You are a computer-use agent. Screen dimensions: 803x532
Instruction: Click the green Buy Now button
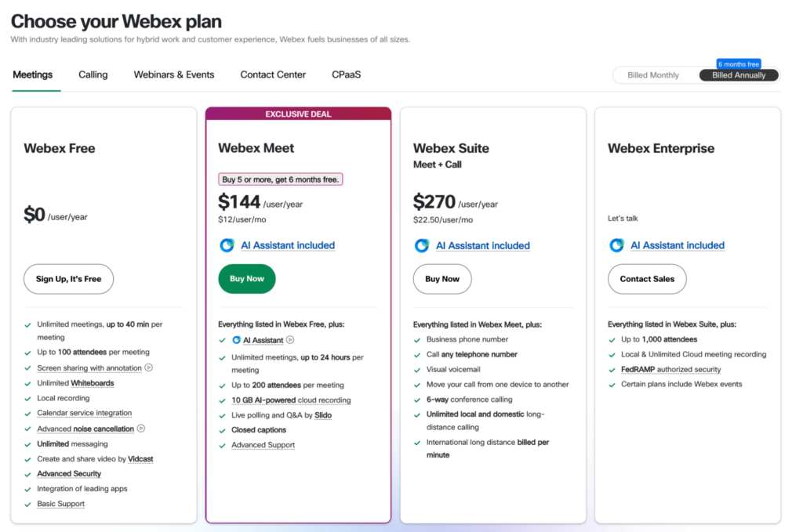click(246, 279)
